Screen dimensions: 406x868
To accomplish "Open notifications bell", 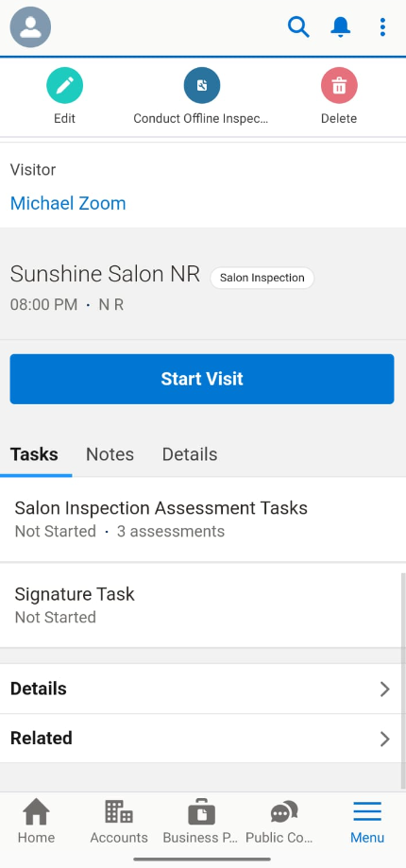I will (x=340, y=26).
